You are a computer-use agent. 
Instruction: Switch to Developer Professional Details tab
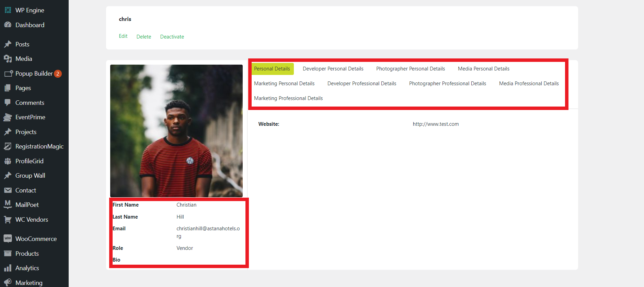pyautogui.click(x=362, y=84)
